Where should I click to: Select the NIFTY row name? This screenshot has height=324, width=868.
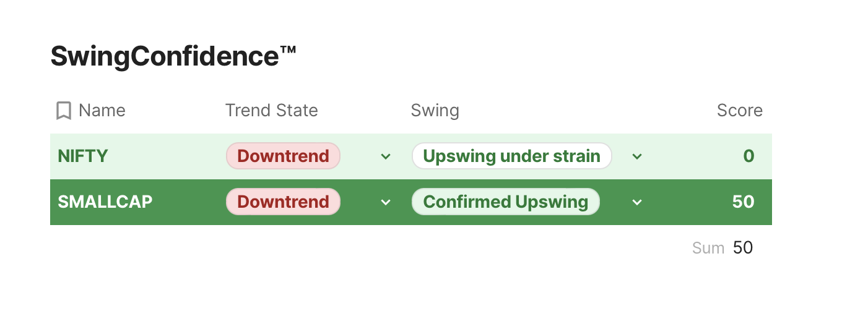[x=83, y=156]
